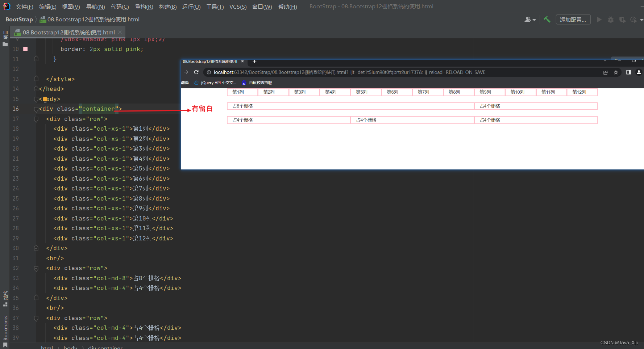
Task: Close the editor tab 08.Bootstrap12 html
Action: point(120,32)
